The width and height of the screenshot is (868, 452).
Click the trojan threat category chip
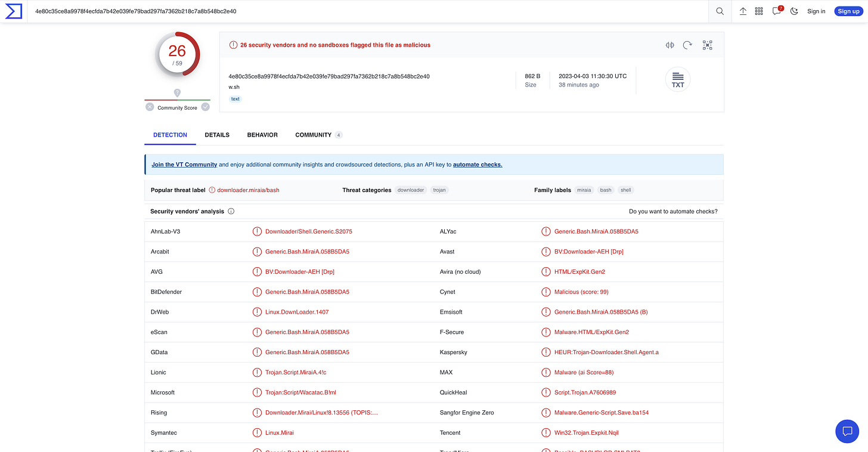point(439,190)
